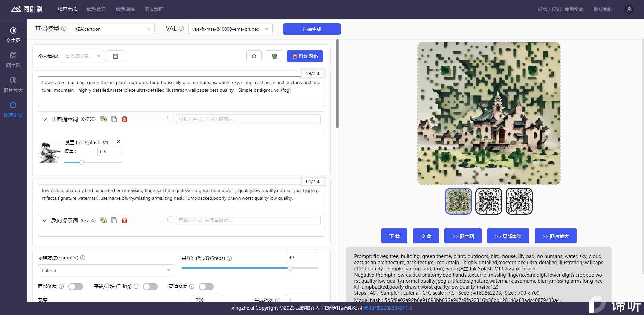644x315 pixels.
Task: Click the trash bin clear icon button
Action: click(274, 56)
